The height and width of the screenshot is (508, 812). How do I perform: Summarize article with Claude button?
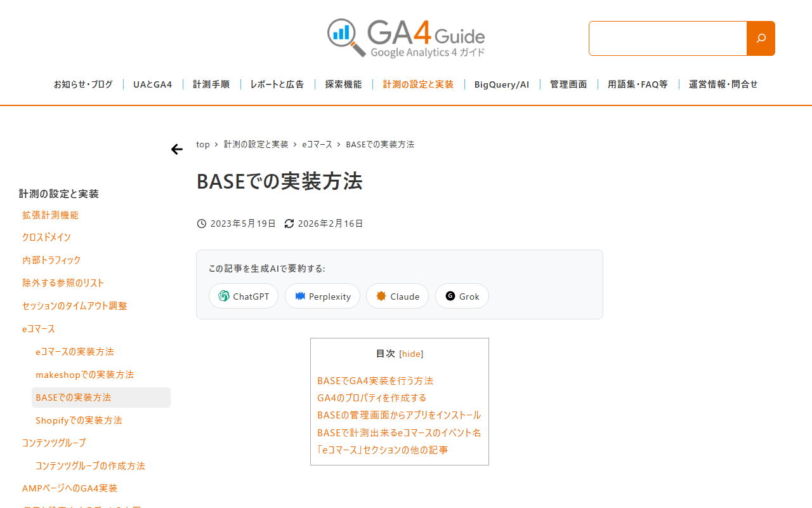pyautogui.click(x=397, y=296)
